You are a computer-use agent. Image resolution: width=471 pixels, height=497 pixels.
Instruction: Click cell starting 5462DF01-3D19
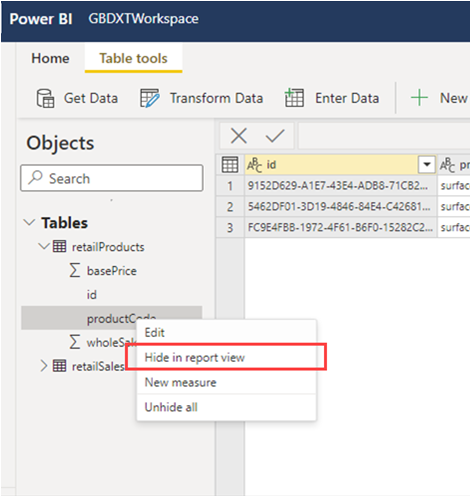pos(340,207)
